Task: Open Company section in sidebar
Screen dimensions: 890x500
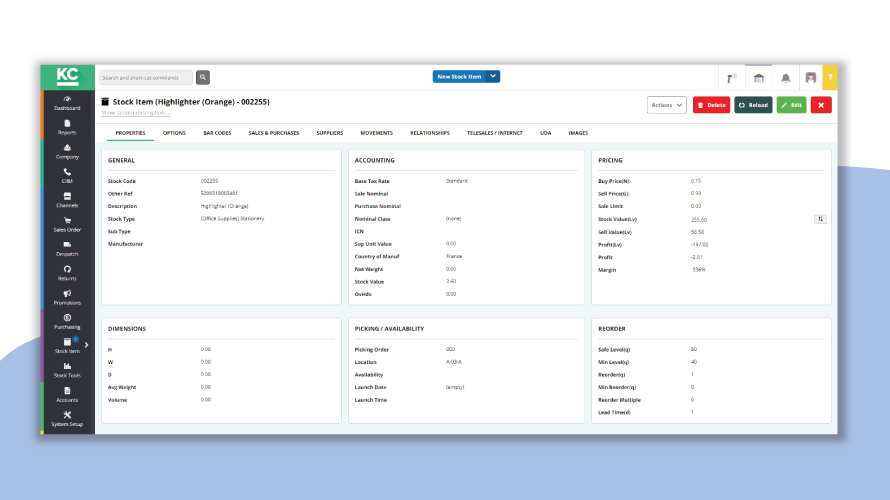Action: click(67, 152)
